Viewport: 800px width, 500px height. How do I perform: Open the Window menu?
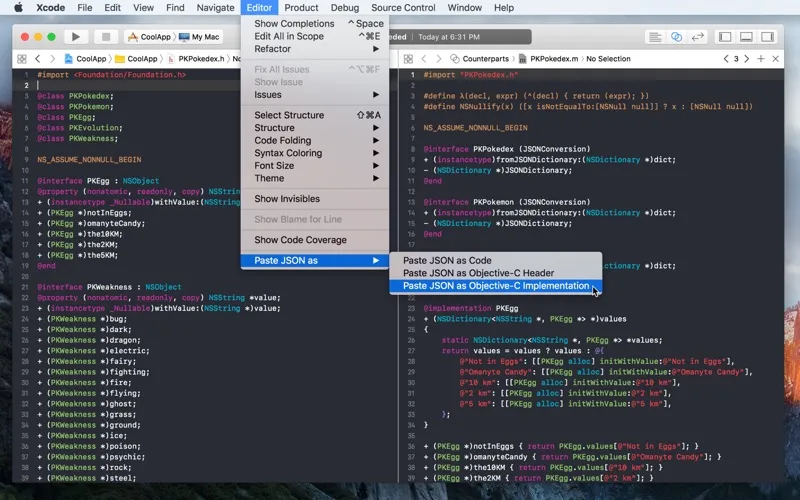[464, 8]
